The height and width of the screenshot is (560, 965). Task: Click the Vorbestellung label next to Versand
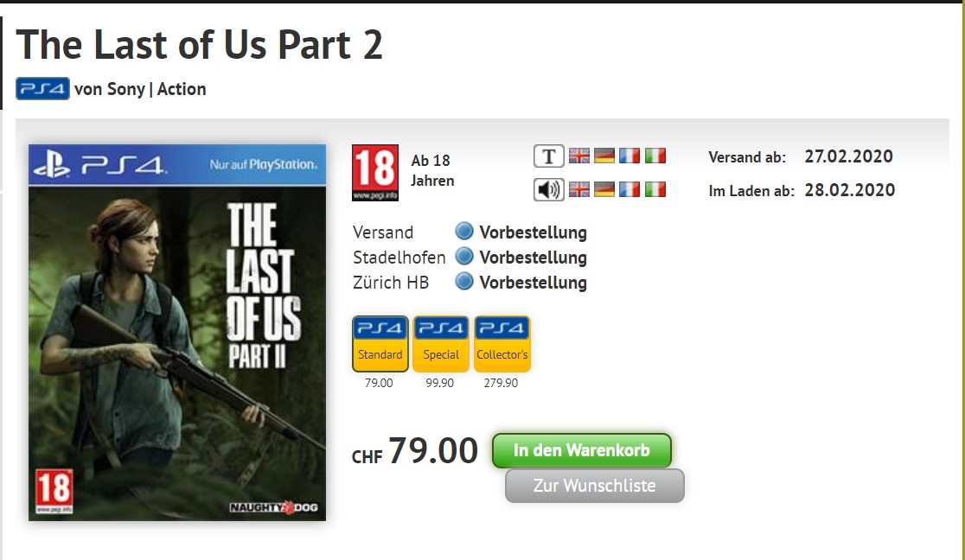533,232
